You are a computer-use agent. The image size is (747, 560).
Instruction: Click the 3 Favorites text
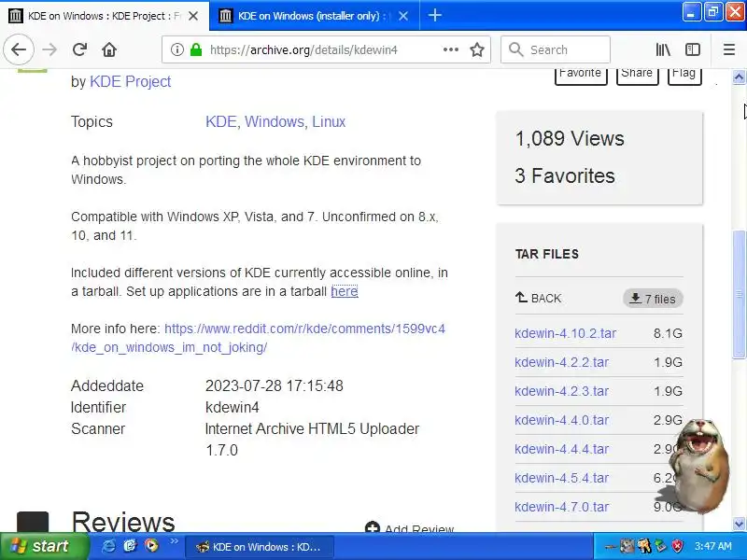565,175
